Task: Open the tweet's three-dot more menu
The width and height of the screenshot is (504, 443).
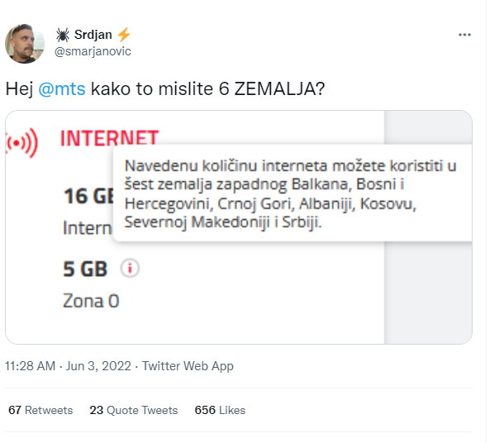Action: [464, 36]
